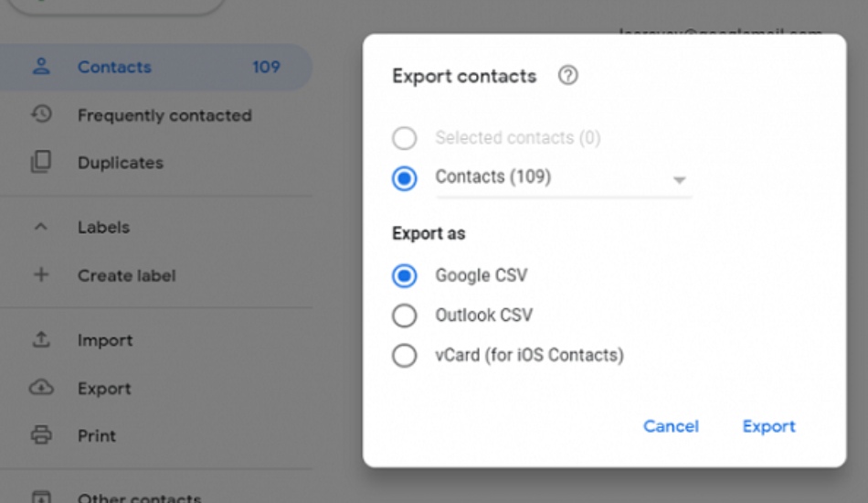Open the Contacts (109) dropdown arrow

point(679,180)
